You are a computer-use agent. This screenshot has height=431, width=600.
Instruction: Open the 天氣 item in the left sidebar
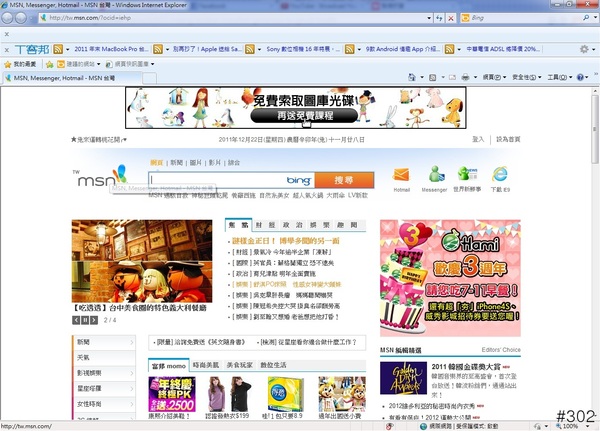pyautogui.click(x=103, y=358)
